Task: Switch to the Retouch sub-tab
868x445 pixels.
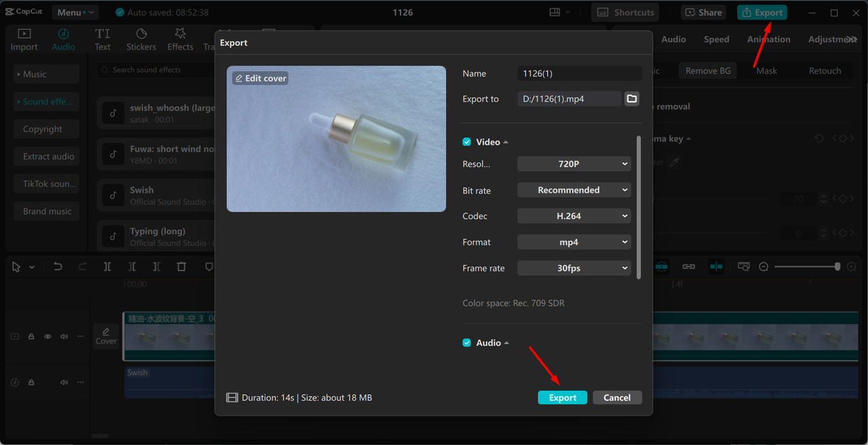Action: (825, 71)
